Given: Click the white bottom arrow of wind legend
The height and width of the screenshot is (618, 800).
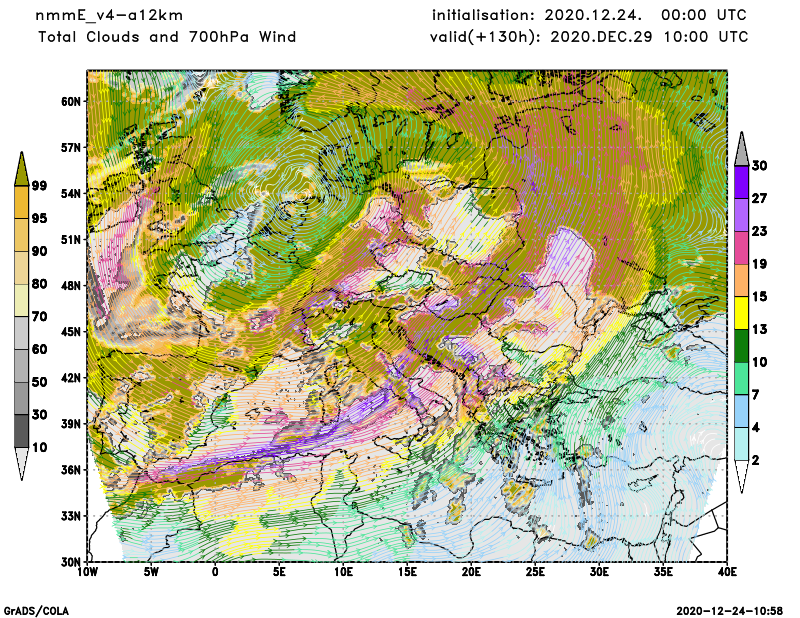Looking at the screenshot, I should (741, 477).
